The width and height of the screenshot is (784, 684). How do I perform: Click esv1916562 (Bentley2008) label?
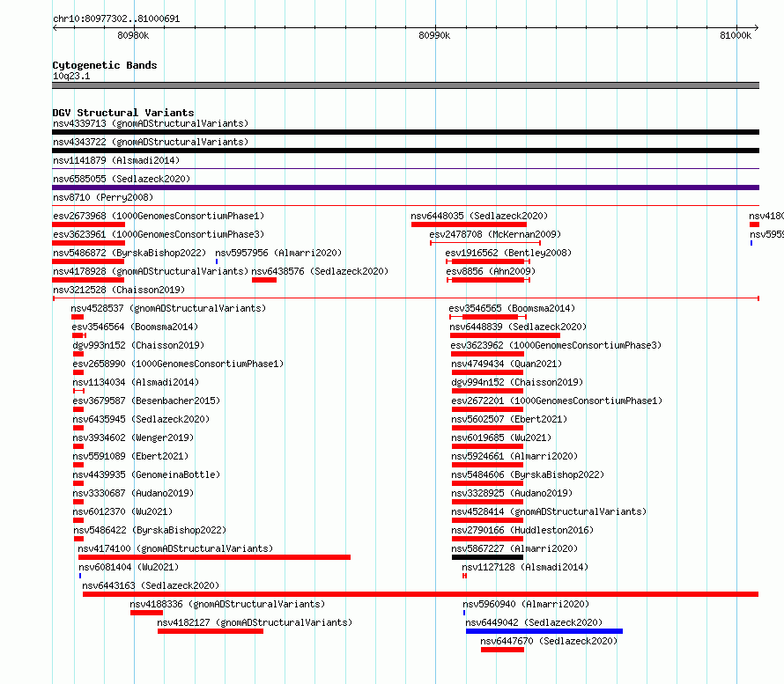[x=508, y=253]
